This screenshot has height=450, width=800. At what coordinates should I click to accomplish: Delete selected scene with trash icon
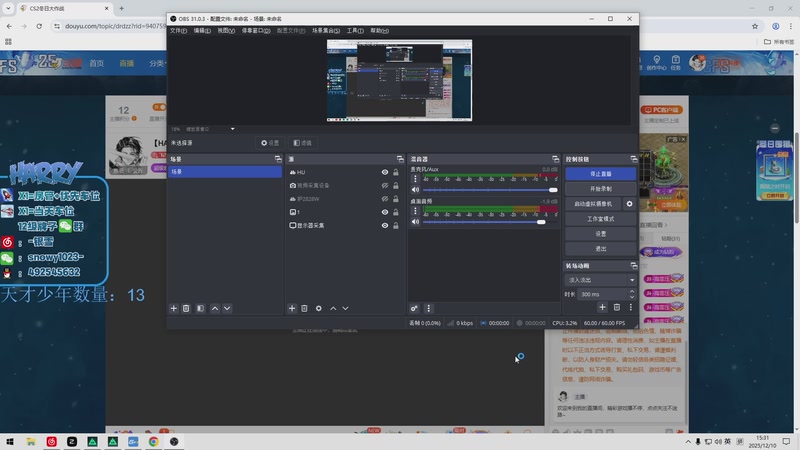pos(186,308)
